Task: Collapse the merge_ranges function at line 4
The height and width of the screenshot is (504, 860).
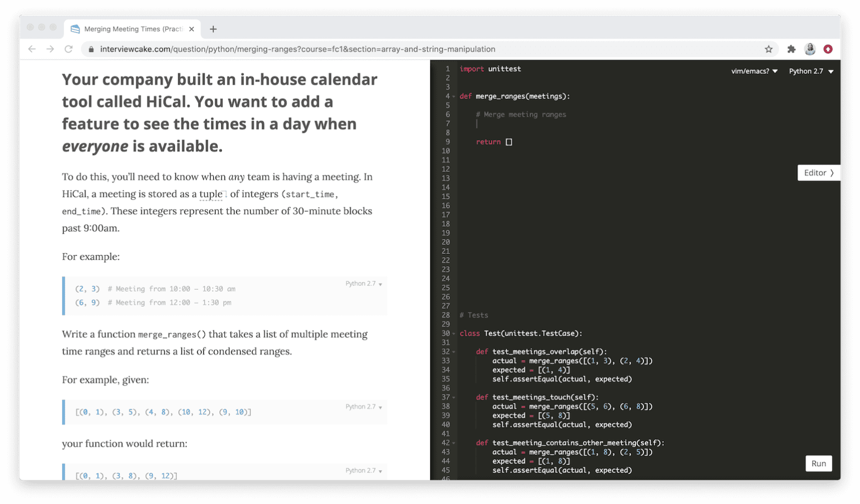Action: point(454,97)
